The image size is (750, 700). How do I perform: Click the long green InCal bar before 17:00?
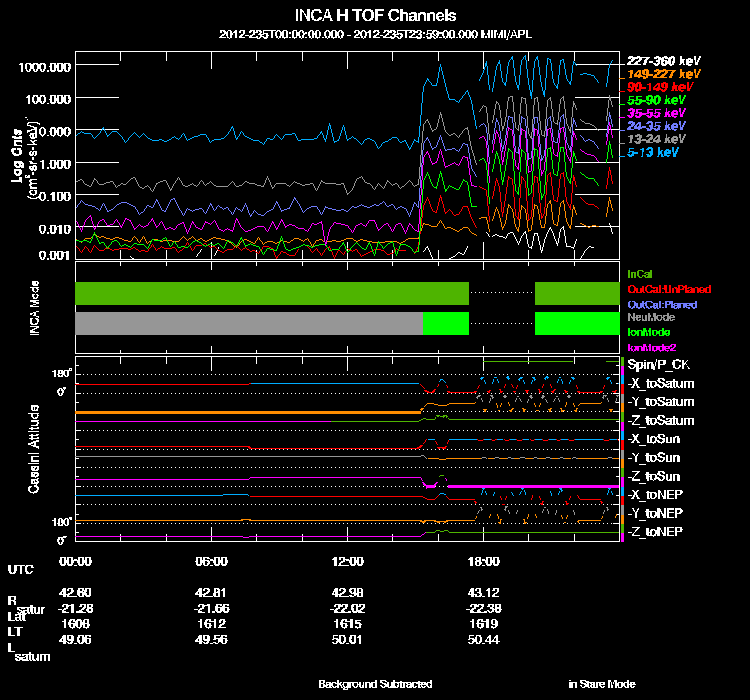(272, 293)
